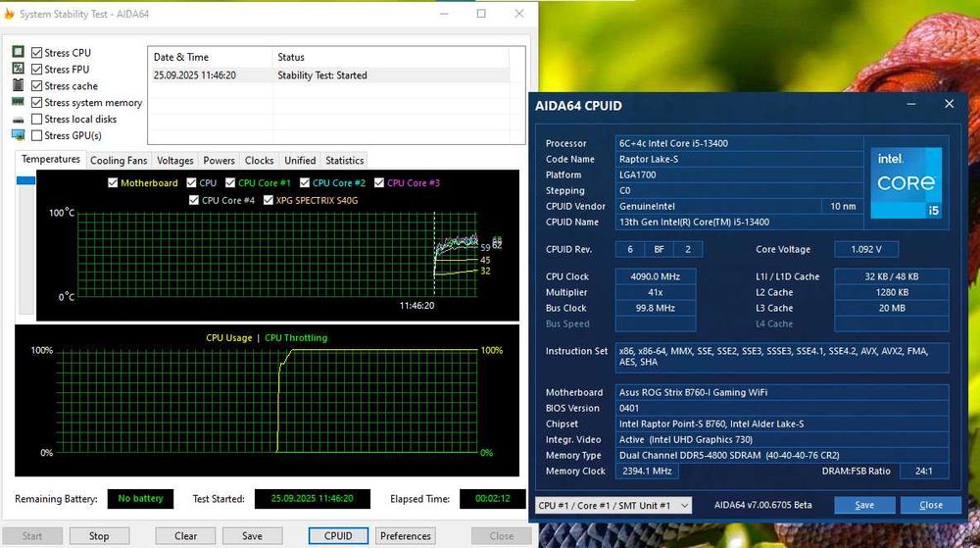Uncheck the Stress FPU checkbox

[37, 70]
